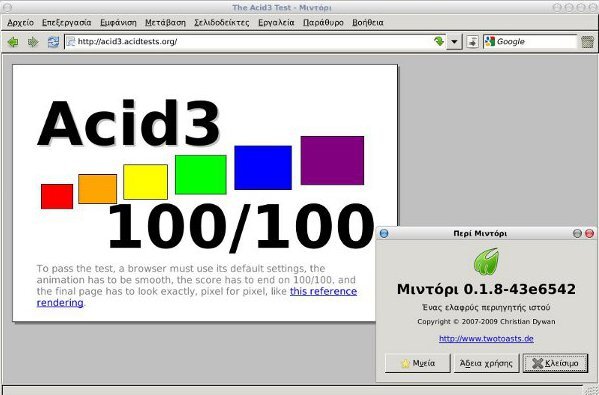Click the Google search engine icon
Image resolution: width=599 pixels, height=395 pixels.
click(489, 41)
